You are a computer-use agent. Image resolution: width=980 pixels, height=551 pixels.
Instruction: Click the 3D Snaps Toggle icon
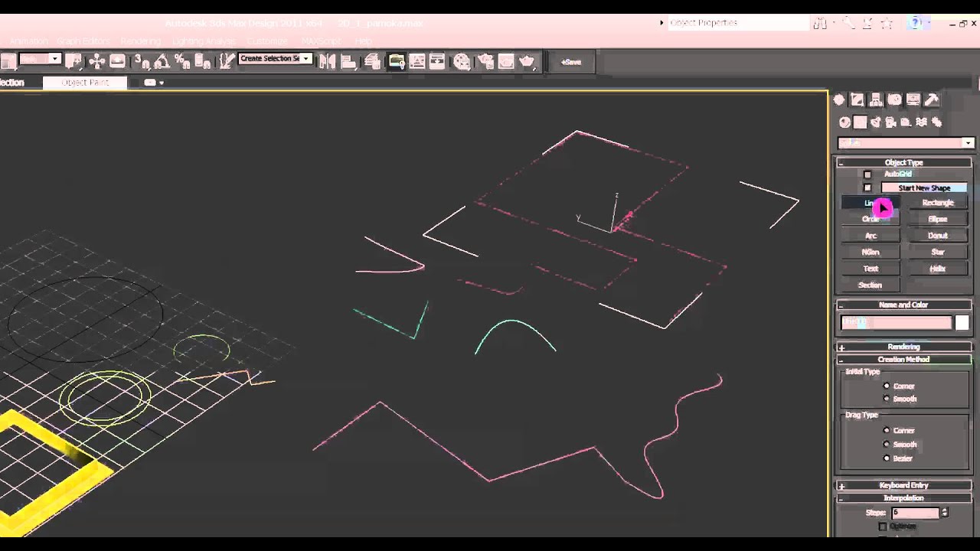142,61
